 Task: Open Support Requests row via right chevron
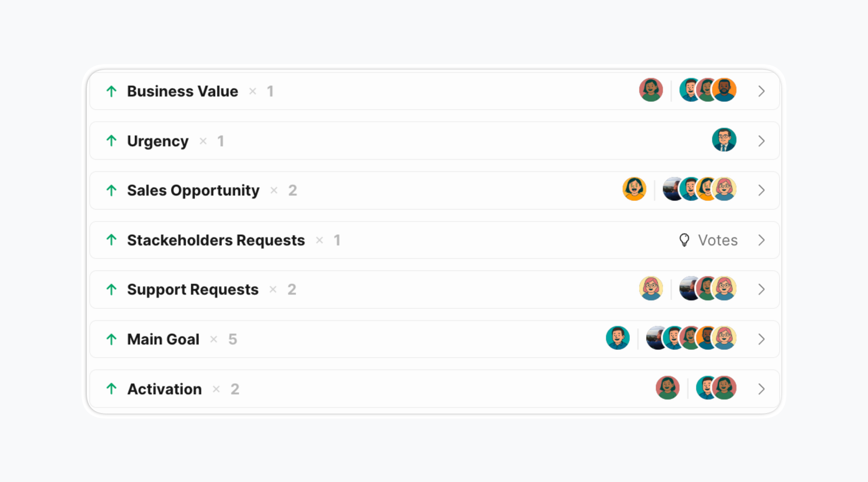(761, 289)
